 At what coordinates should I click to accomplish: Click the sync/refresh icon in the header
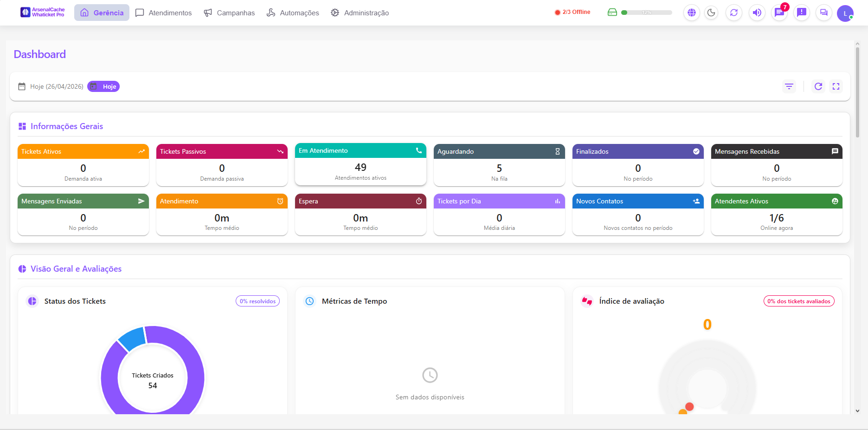[x=734, y=13]
